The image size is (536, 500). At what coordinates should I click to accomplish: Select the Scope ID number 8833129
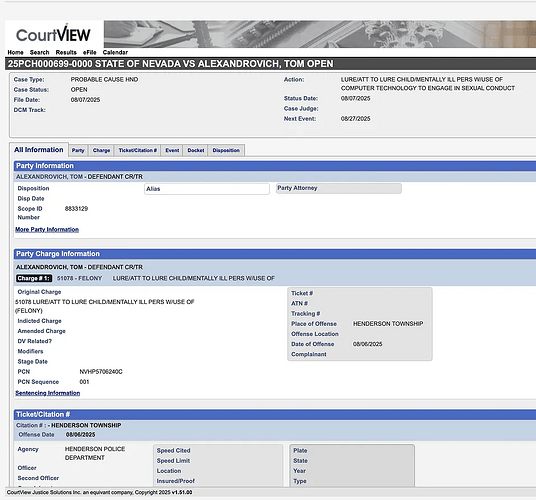(76, 208)
